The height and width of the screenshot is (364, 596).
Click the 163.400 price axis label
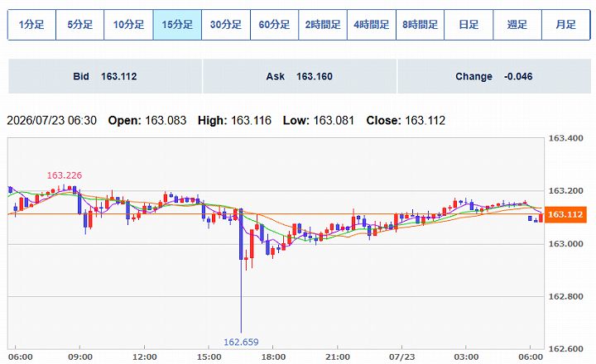click(565, 138)
